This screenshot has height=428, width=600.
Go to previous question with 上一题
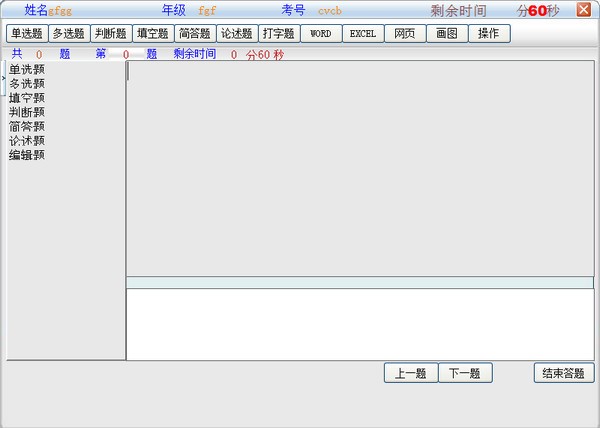tap(411, 373)
